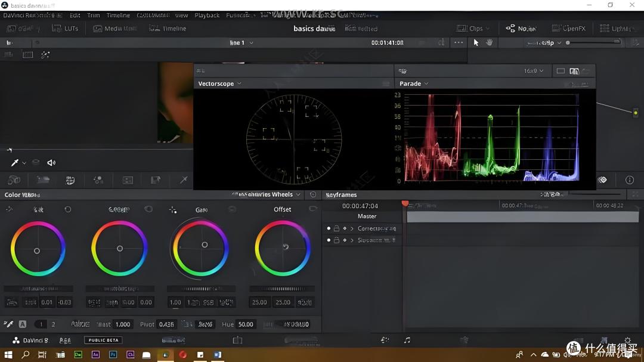Screen dimensions: 644x362
Task: Toggle auto-keyframe diamond on Corrector row
Action: (345, 228)
